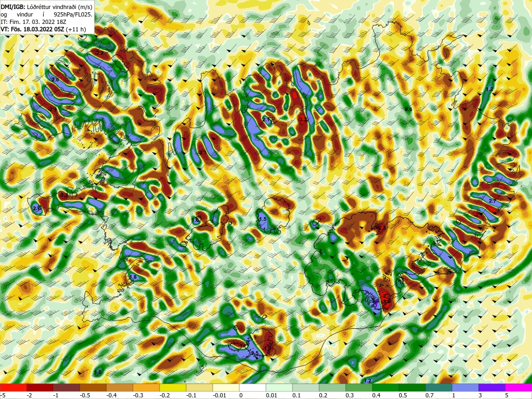532x399 pixels.
Task: Click the '0.7' legend scale label
Action: 429,395
